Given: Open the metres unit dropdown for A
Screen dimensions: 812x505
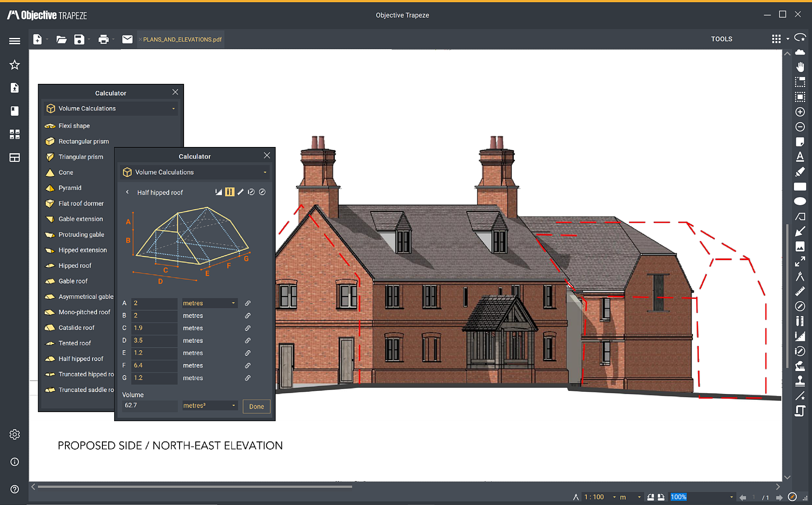Looking at the screenshot, I should (x=210, y=303).
